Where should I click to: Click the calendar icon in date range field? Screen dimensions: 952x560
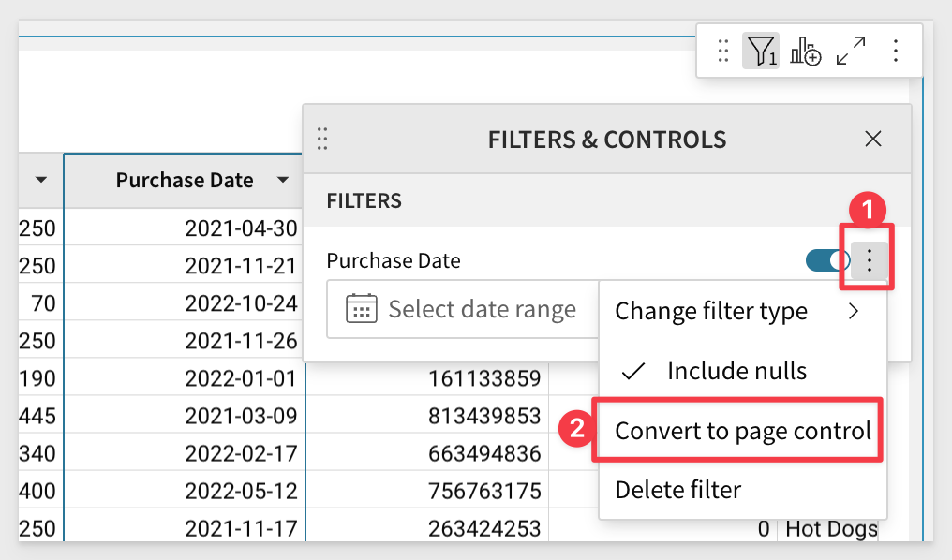click(361, 309)
